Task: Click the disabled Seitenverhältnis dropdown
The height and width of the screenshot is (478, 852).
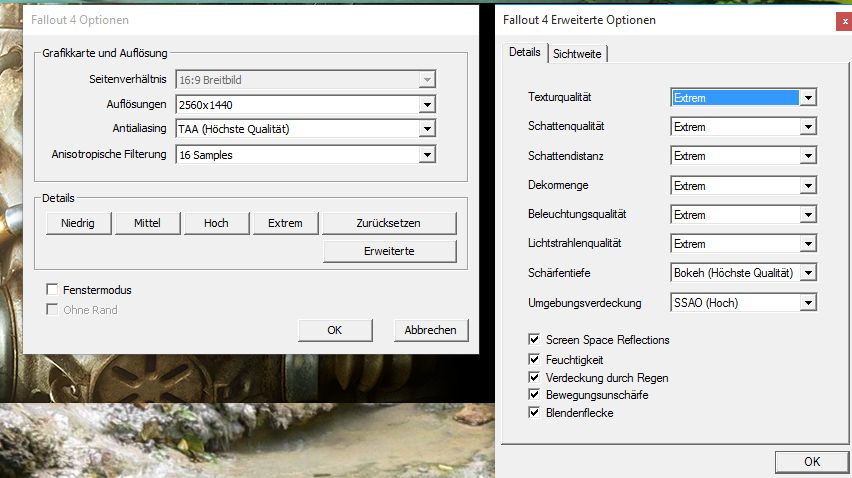Action: click(305, 79)
